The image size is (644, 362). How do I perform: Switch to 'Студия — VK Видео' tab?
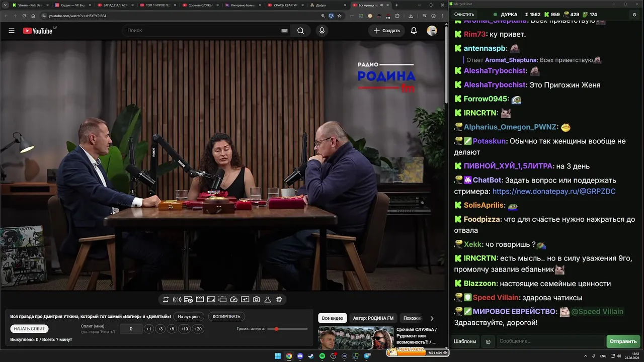(x=73, y=5)
